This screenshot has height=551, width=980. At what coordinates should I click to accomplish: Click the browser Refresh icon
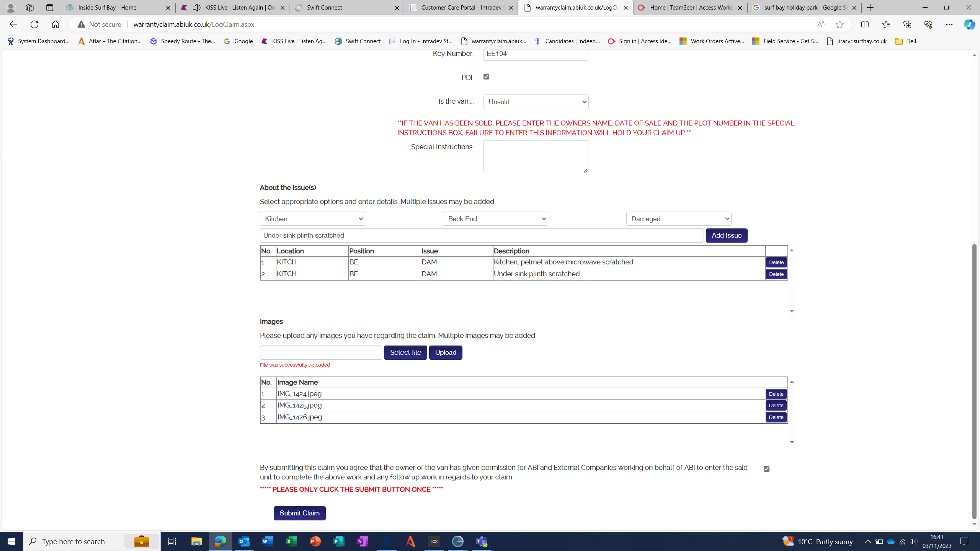point(34,24)
